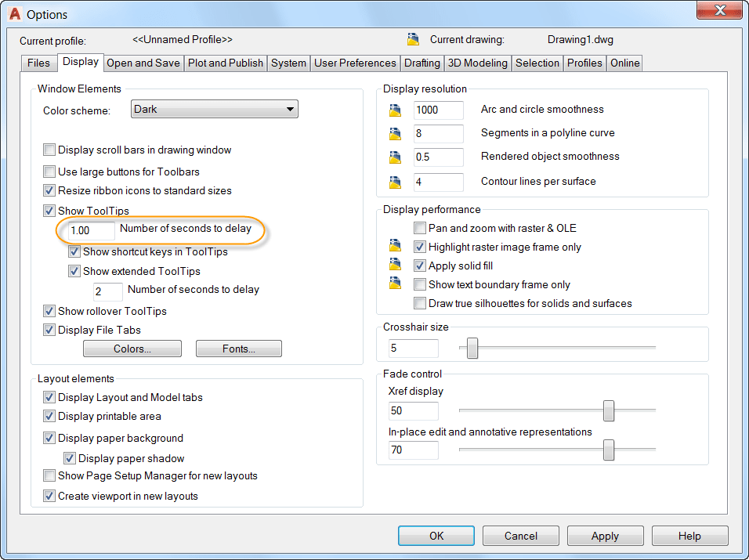
Task: Click drawing icon beside Segments in polyline curve
Action: point(395,134)
